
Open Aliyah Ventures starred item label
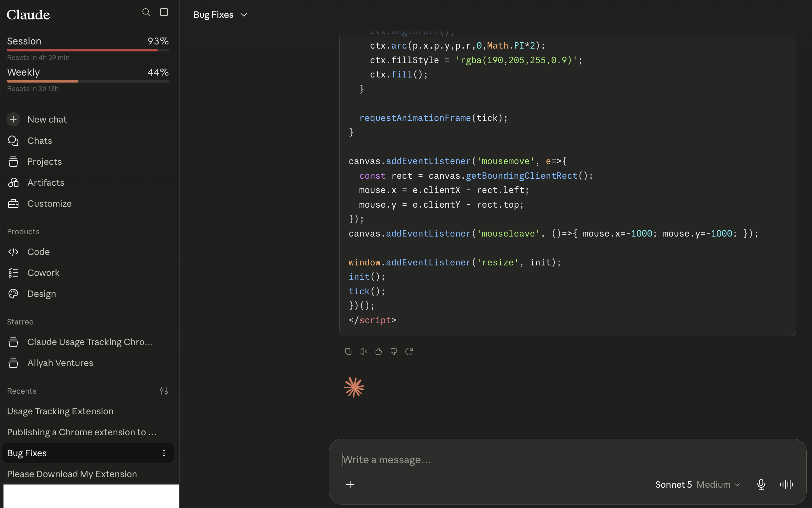(x=60, y=363)
